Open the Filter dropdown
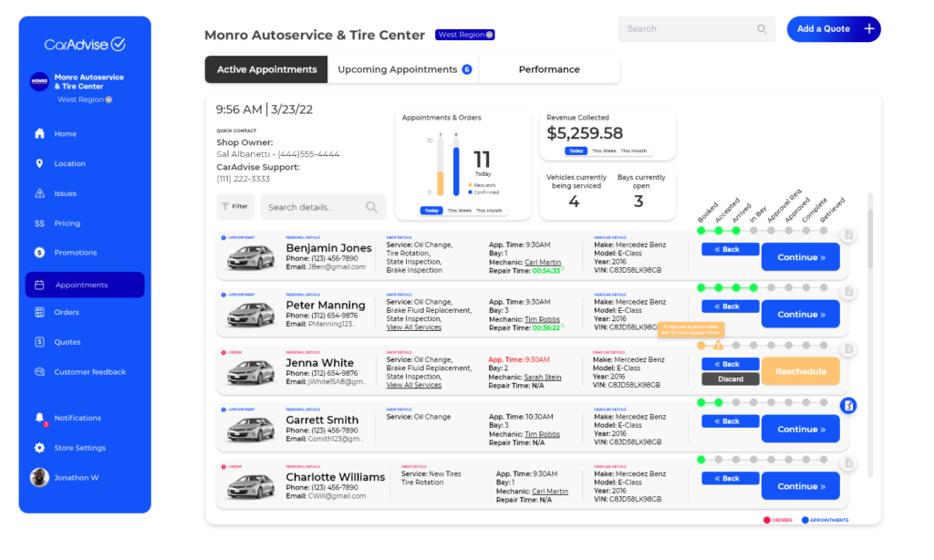The image size is (934, 560). coord(235,207)
